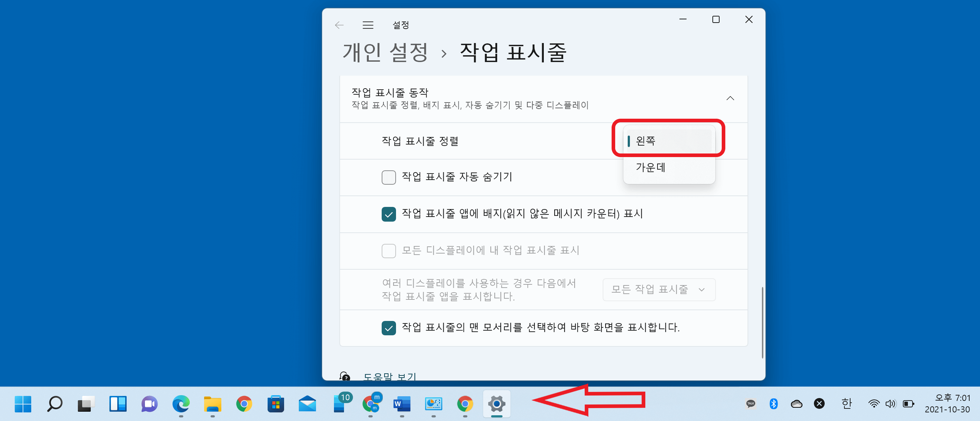Image resolution: width=980 pixels, height=421 pixels.
Task: Select 가운데 from the alignment options
Action: point(651,168)
